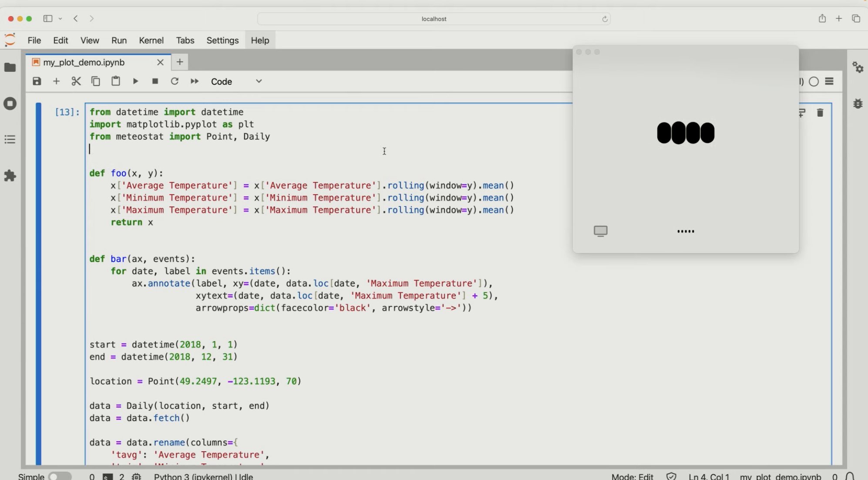Click the notebook trust shield icon
The height and width of the screenshot is (480, 868).
671,477
